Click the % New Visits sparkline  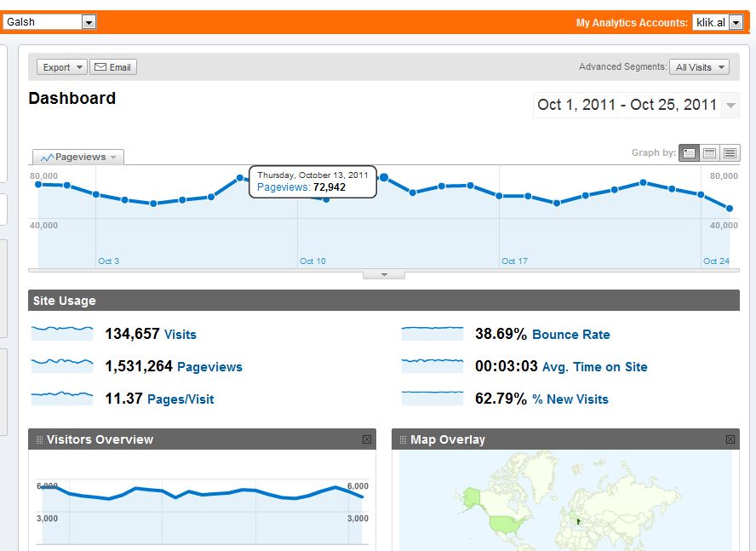[x=432, y=398]
